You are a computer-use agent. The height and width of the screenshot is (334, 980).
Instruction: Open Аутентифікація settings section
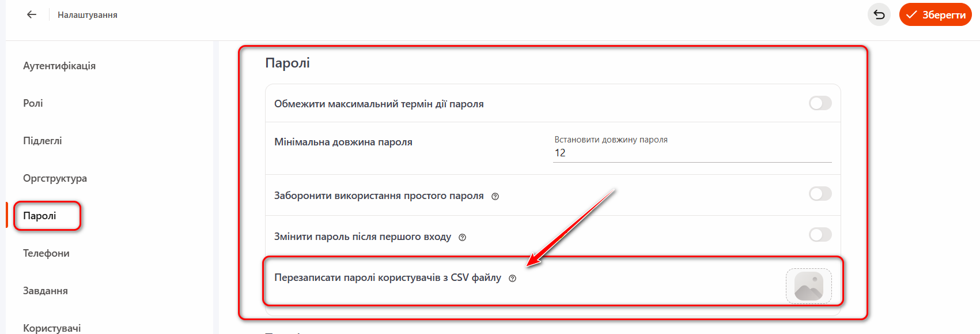click(59, 66)
